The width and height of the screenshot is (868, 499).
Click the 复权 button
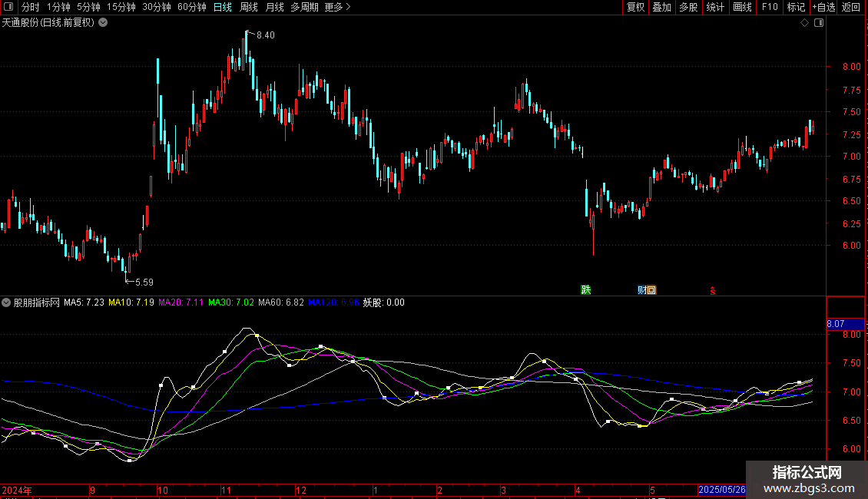point(635,7)
